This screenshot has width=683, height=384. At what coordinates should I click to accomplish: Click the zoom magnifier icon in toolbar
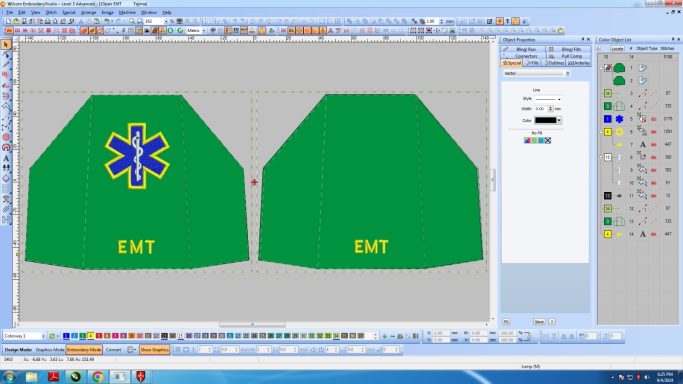click(x=132, y=21)
